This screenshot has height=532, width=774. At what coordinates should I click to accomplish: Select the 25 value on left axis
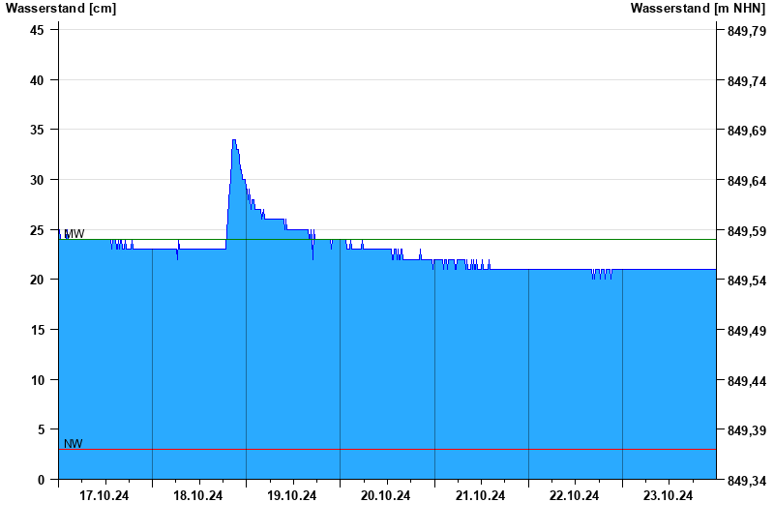[37, 230]
